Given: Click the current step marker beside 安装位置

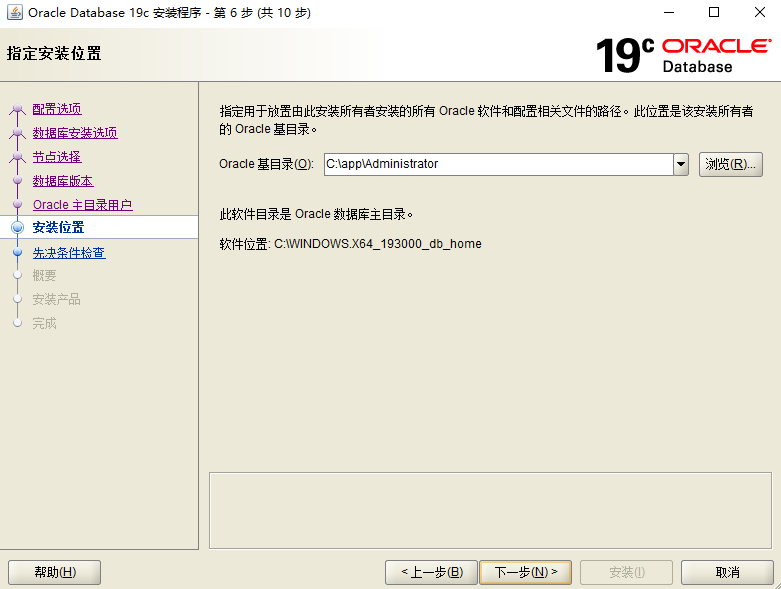Looking at the screenshot, I should click(17, 228).
